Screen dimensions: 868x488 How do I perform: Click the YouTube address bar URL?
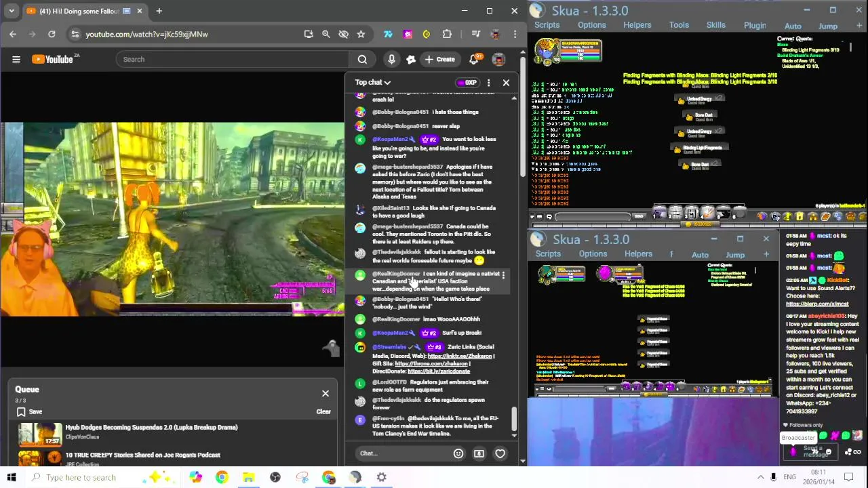pos(146,34)
